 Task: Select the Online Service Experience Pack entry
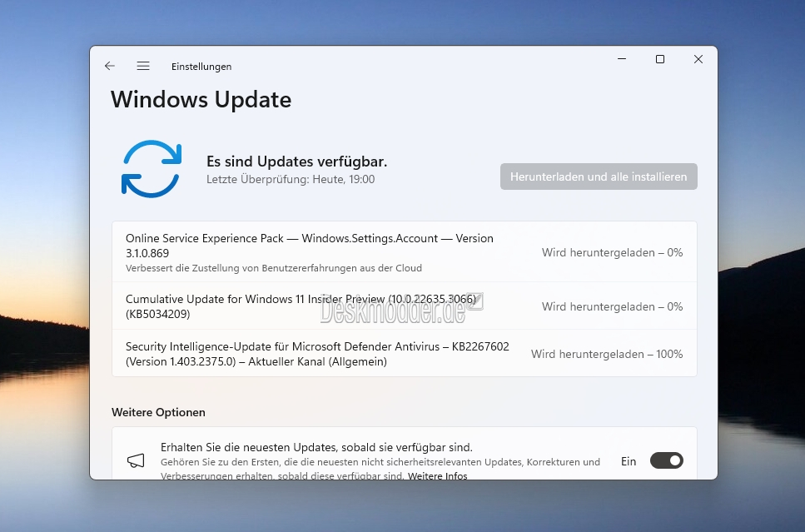point(404,251)
